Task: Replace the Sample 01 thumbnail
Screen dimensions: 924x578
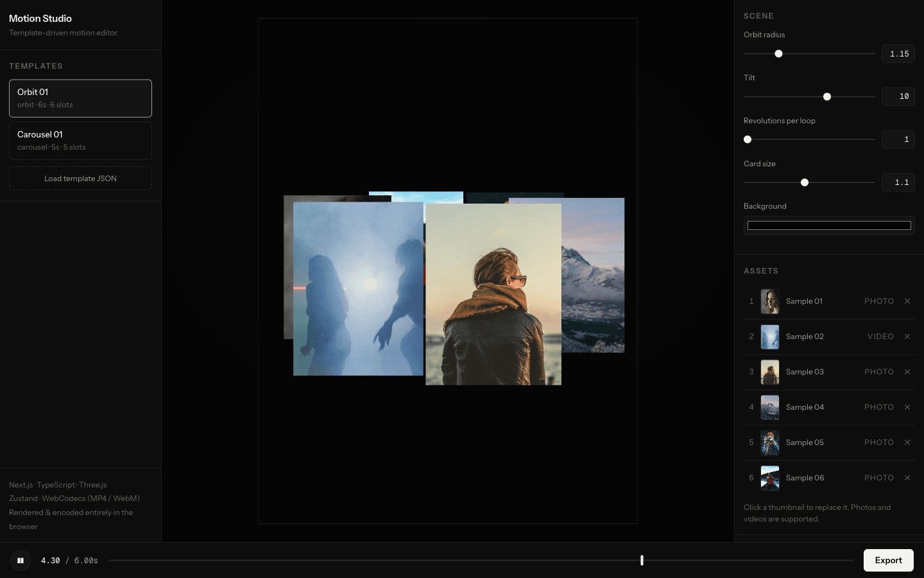Action: coord(770,301)
